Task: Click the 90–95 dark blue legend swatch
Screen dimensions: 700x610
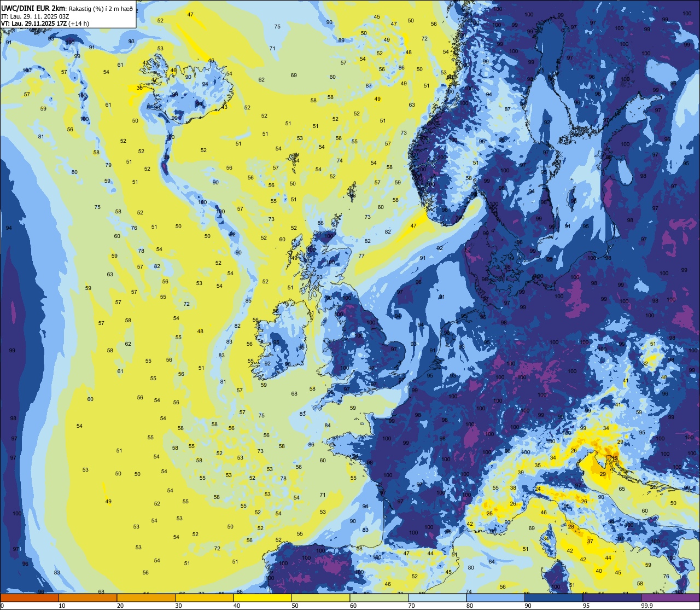Action: [x=554, y=597]
